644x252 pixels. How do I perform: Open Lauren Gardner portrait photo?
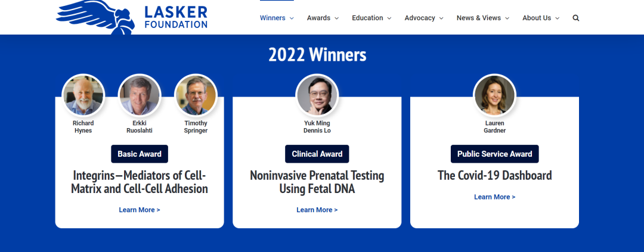coord(494,95)
